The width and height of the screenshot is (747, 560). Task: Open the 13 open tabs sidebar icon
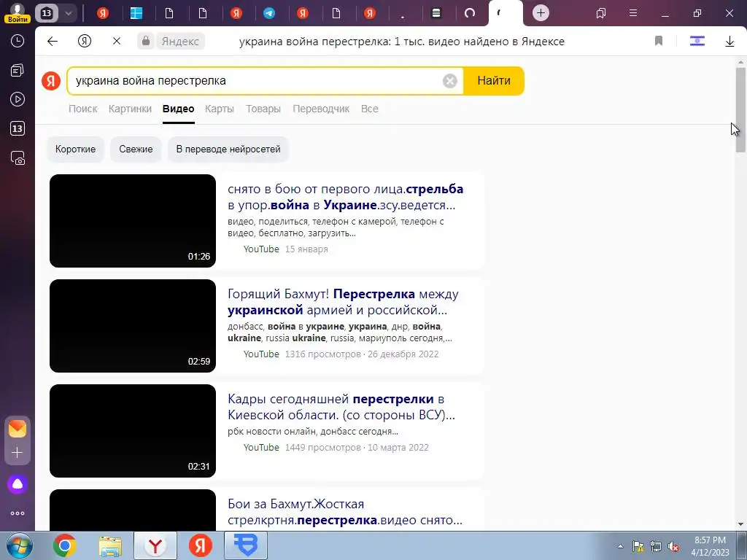(18, 128)
